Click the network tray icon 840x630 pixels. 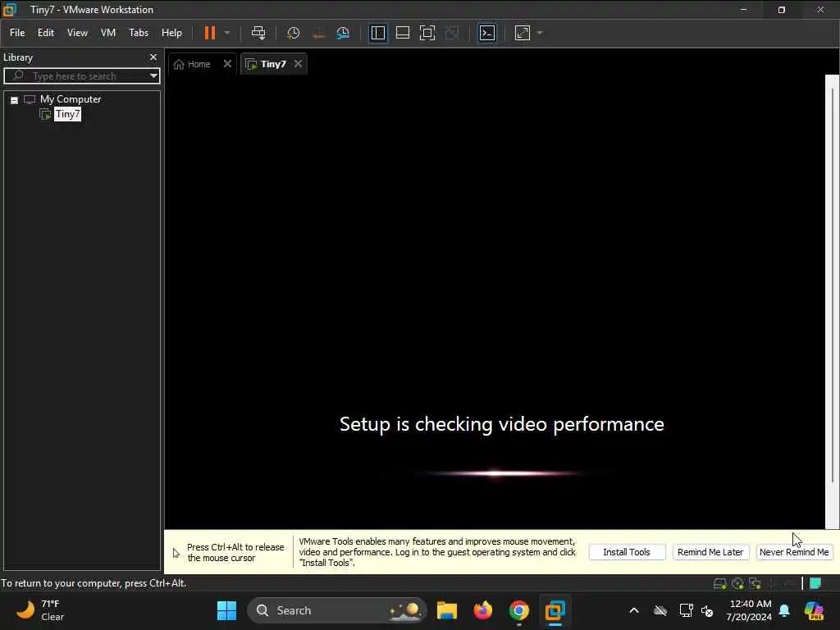(686, 610)
